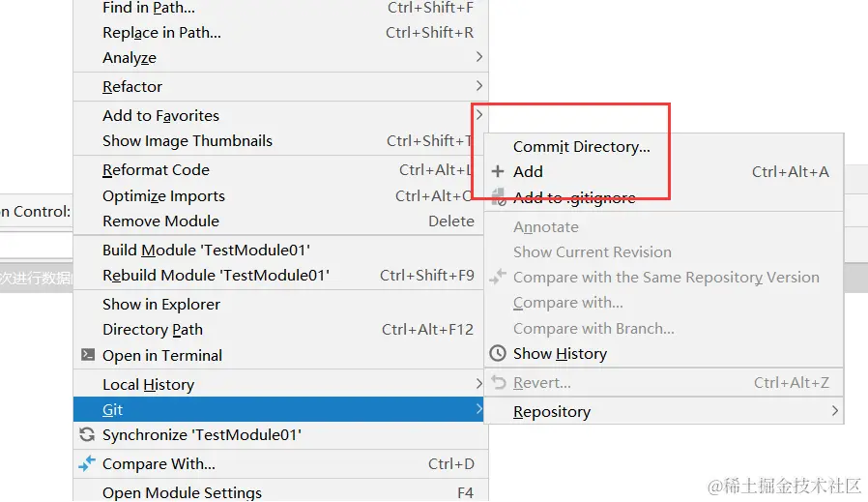
Task: Click the blue Compare With arrows icon
Action: 87,463
